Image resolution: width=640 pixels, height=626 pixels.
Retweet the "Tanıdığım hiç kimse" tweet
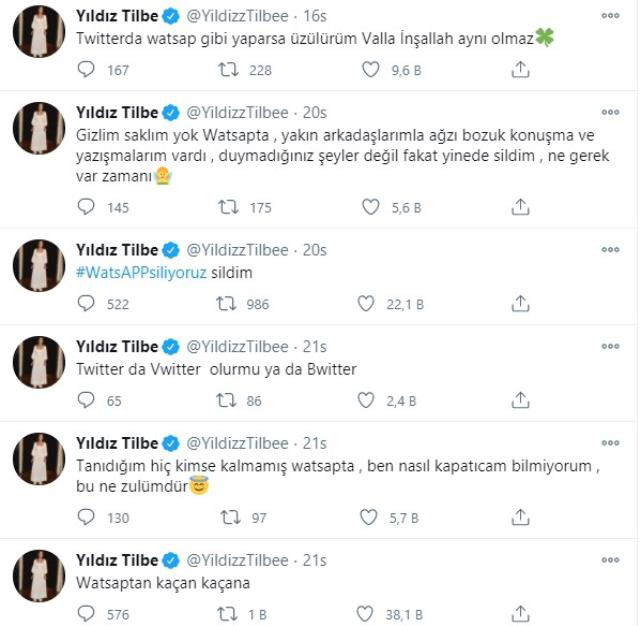(229, 517)
